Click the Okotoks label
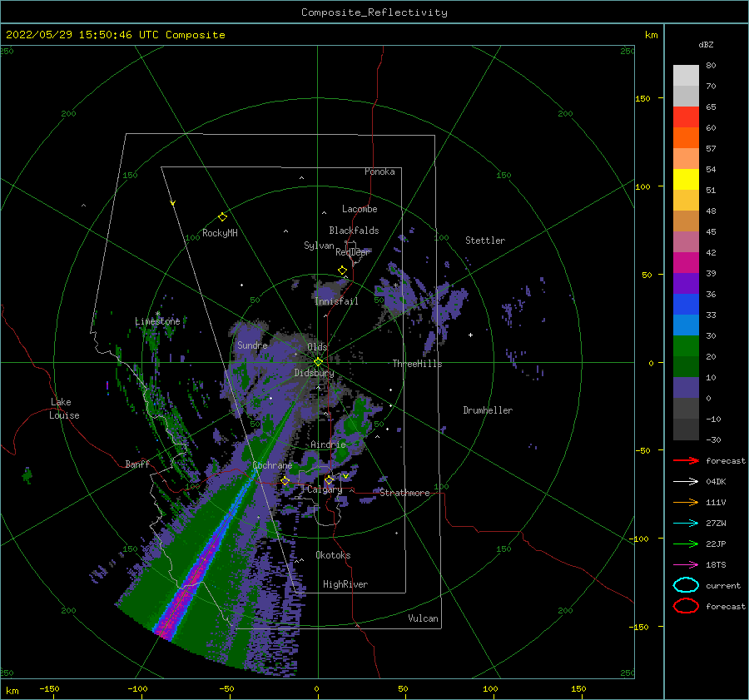 [333, 555]
